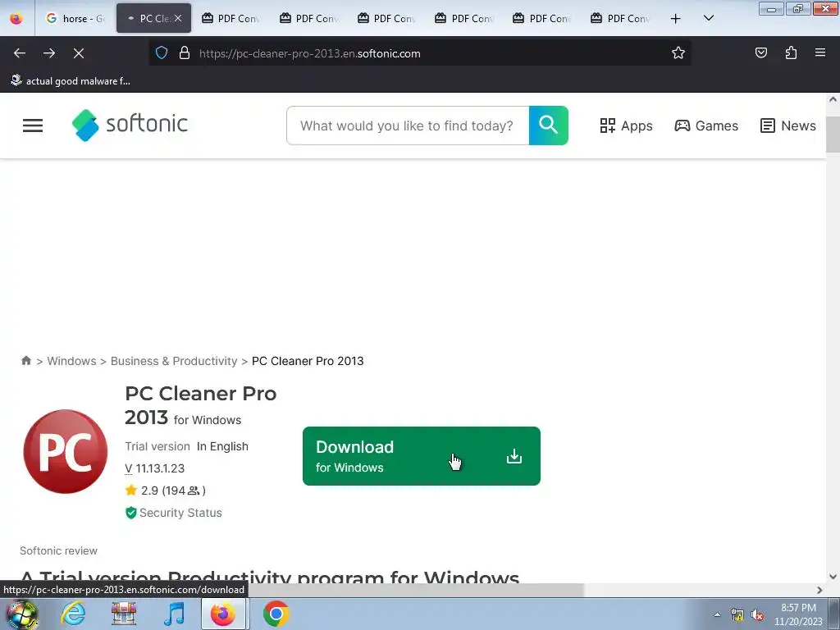840x630 pixels.
Task: Click the Firefox back arrow
Action: 20,53
